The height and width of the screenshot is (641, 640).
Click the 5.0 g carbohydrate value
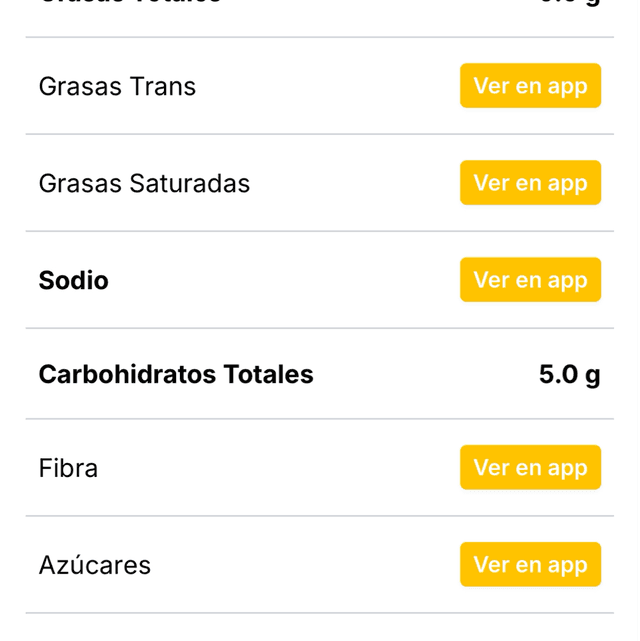569,375
